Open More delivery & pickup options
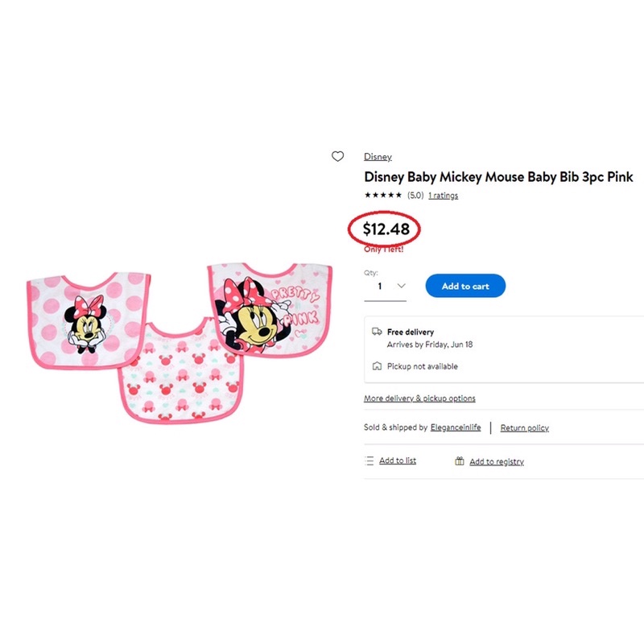 (419, 398)
